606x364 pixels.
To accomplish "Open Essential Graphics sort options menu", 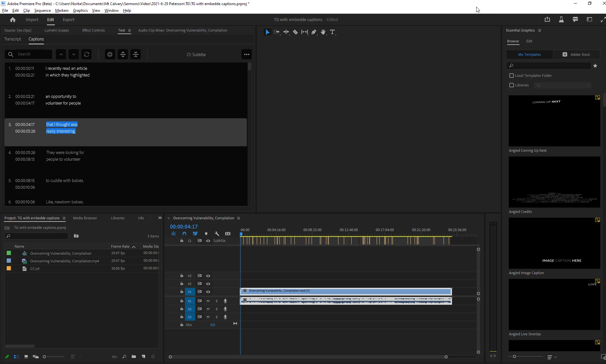I will point(552,357).
